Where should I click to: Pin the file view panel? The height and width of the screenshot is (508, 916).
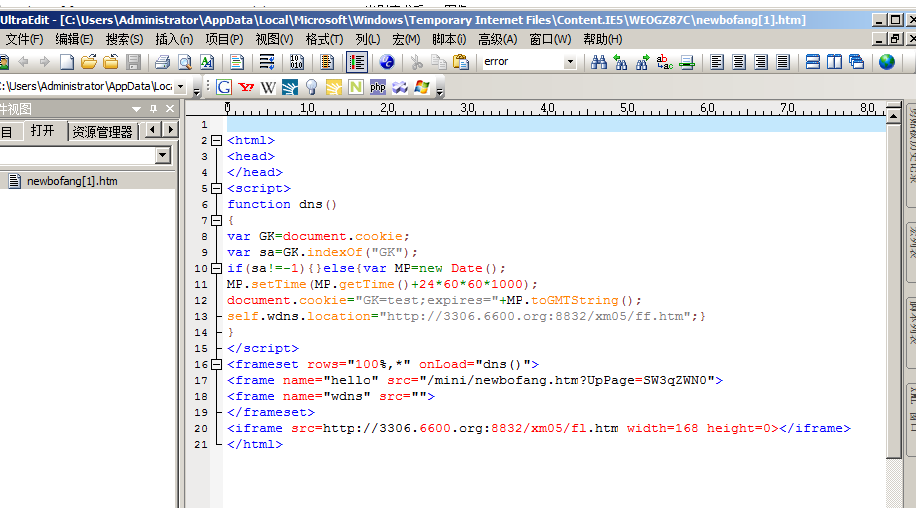(154, 109)
